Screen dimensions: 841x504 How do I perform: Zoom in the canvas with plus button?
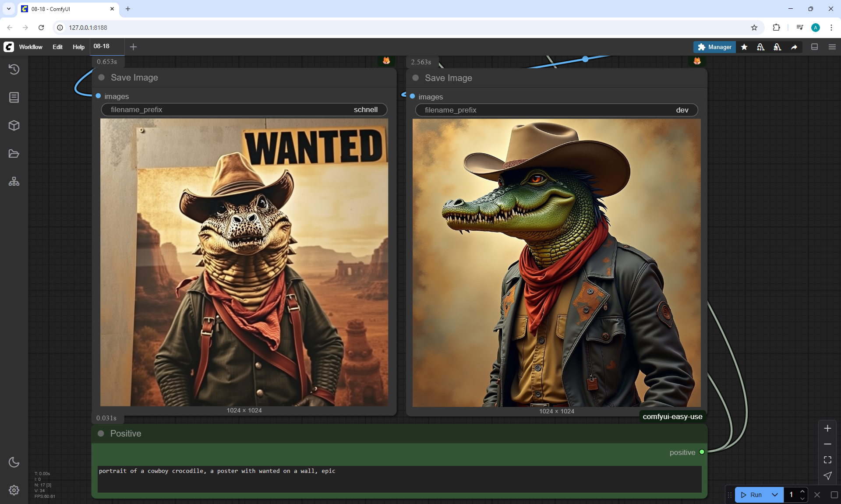pos(827,428)
